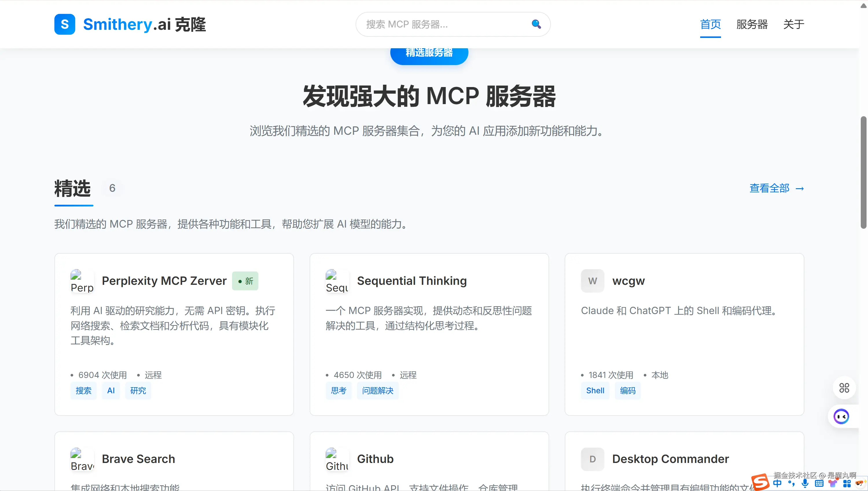This screenshot has height=491, width=868.
Task: Focus the 搜索 MCP 服务器 search field
Action: coord(453,24)
